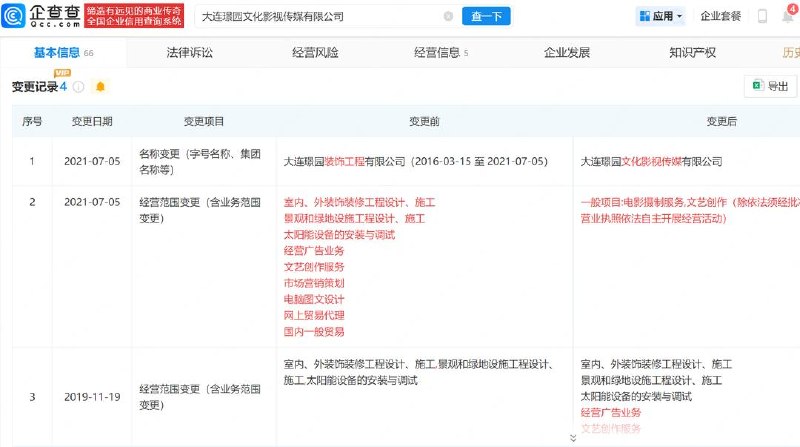Image resolution: width=800 pixels, height=447 pixels.
Task: Open the 应用 dropdown menu
Action: [661, 16]
